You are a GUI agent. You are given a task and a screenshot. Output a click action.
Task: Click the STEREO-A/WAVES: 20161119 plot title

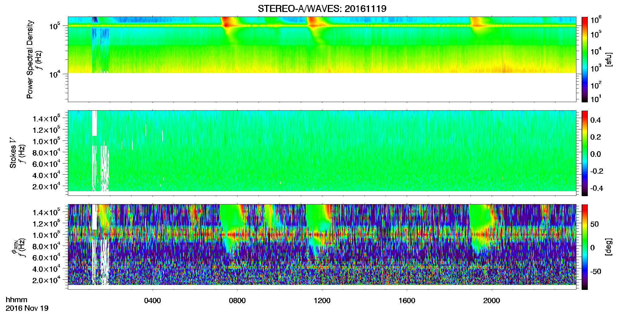(322, 9)
